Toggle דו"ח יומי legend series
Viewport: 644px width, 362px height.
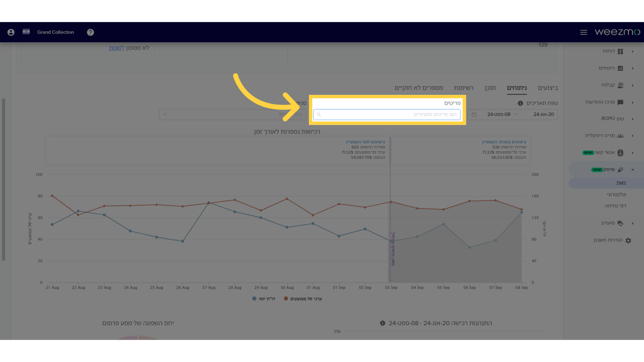[264, 299]
